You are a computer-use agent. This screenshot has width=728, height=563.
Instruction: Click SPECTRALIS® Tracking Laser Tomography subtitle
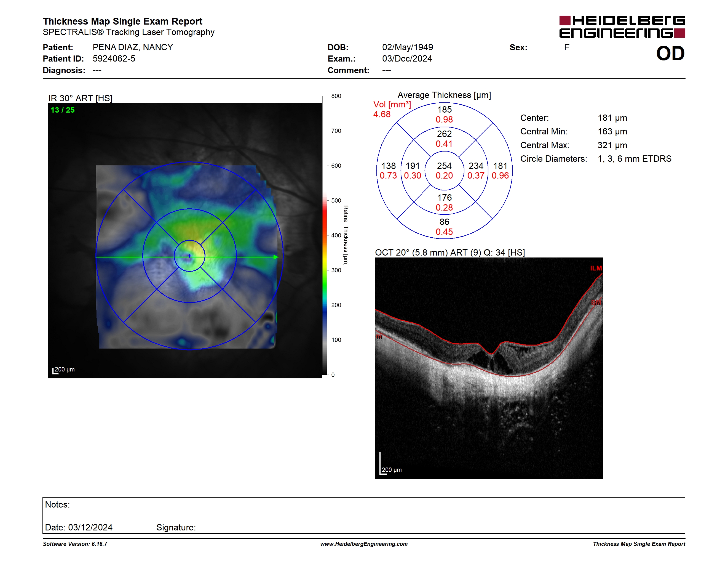pos(129,32)
